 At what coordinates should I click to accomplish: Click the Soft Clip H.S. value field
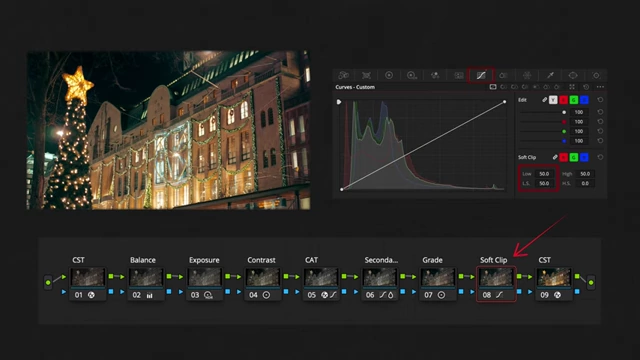click(x=585, y=184)
